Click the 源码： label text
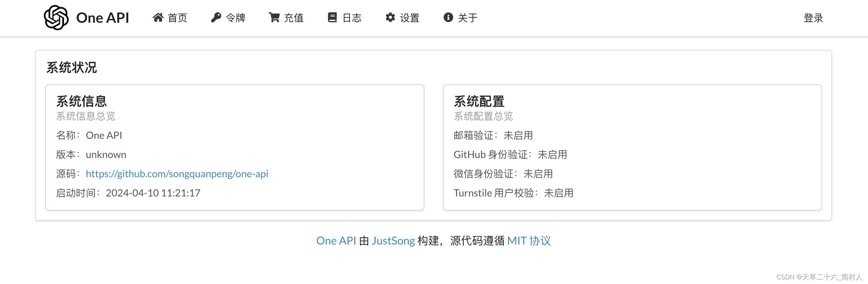Viewport: 868px width, 284px height. click(68, 174)
